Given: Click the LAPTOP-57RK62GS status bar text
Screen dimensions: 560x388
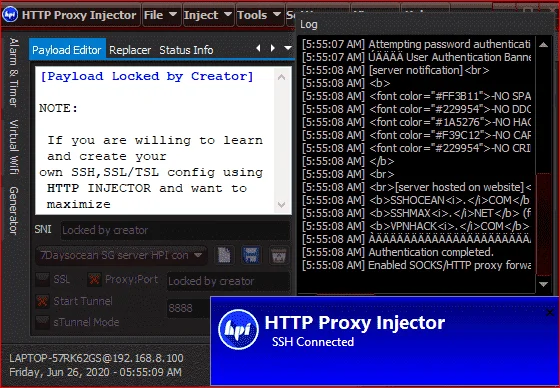Looking at the screenshot, I should pyautogui.click(x=96, y=358).
